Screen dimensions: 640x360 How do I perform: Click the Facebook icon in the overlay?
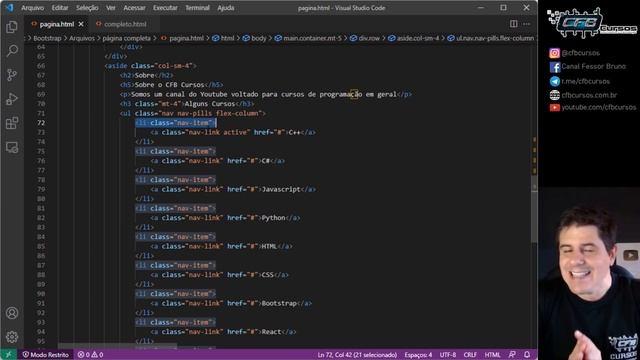(x=554, y=67)
